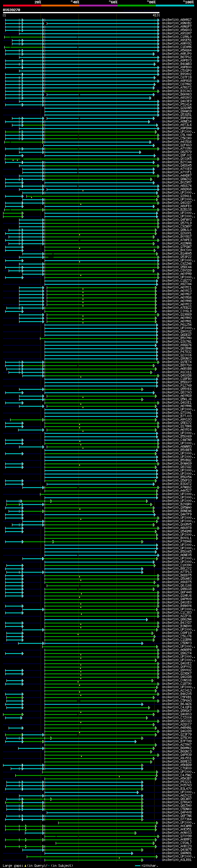197x868 pixels.
Task: Click sequence ID UniRef100_P12749
Action: tap(177, 386)
